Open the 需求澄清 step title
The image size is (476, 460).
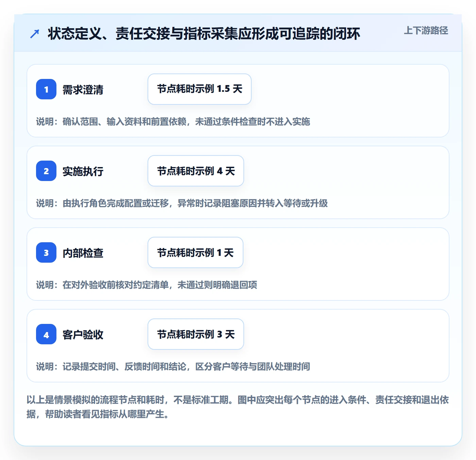83,90
